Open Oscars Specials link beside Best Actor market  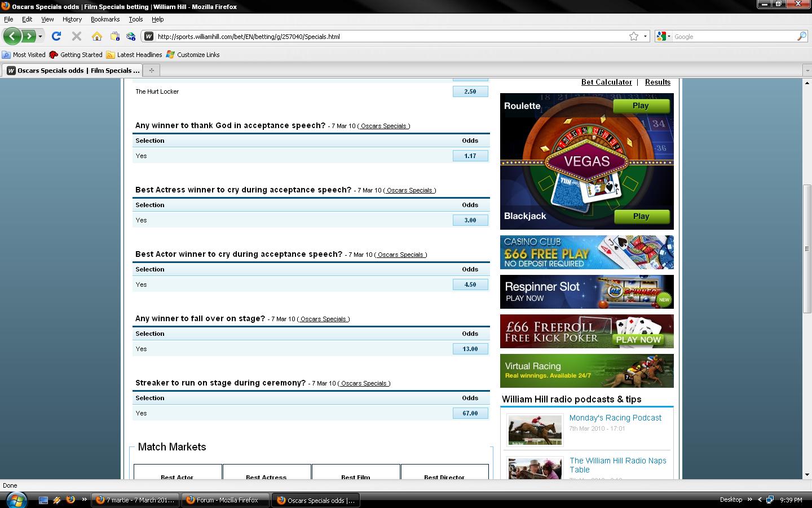click(400, 255)
